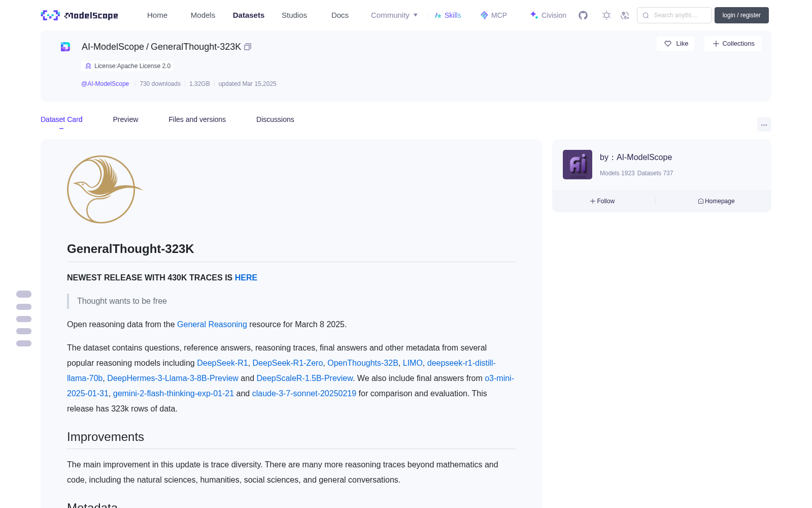This screenshot has width=812, height=508.
Task: Visit the organization Homepage
Action: point(716,201)
